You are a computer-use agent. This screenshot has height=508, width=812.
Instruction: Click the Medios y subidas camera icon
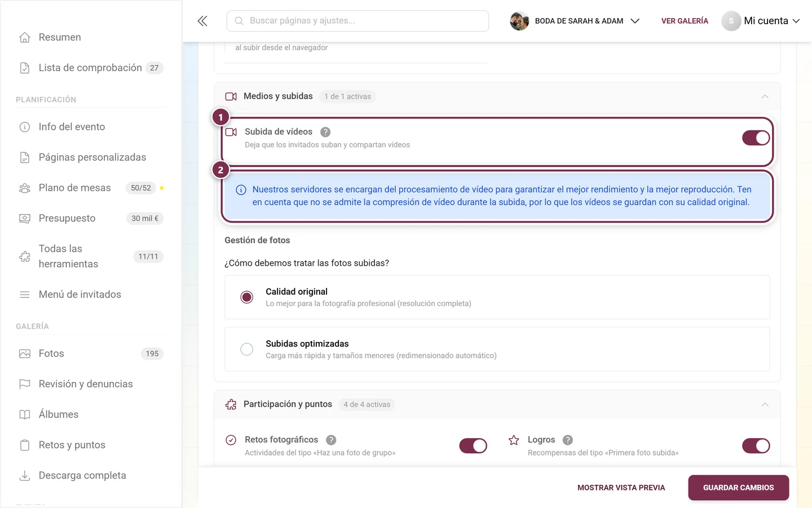(x=231, y=97)
